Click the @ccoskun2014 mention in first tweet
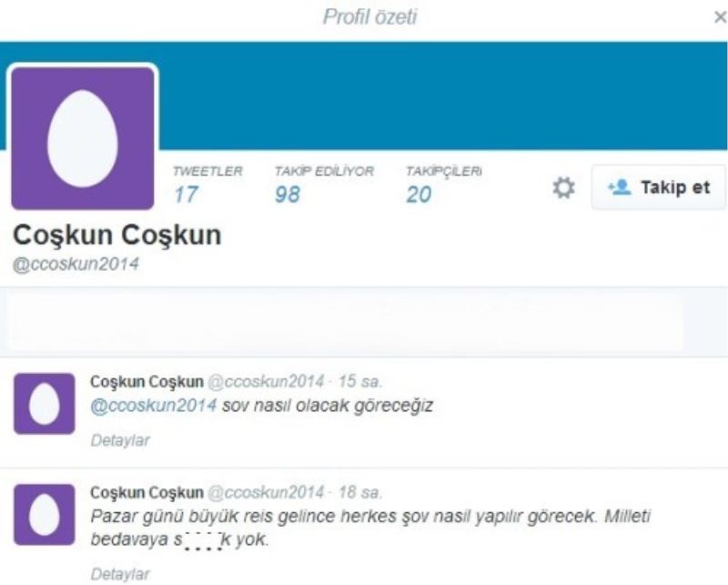Viewport: 728px width, 585px height. pyautogui.click(x=153, y=406)
